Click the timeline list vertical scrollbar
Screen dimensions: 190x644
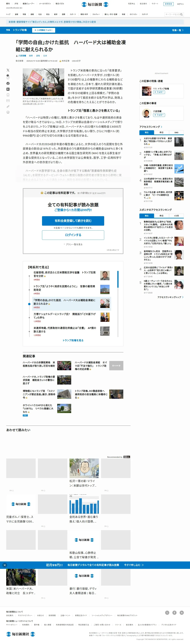[118, 304]
